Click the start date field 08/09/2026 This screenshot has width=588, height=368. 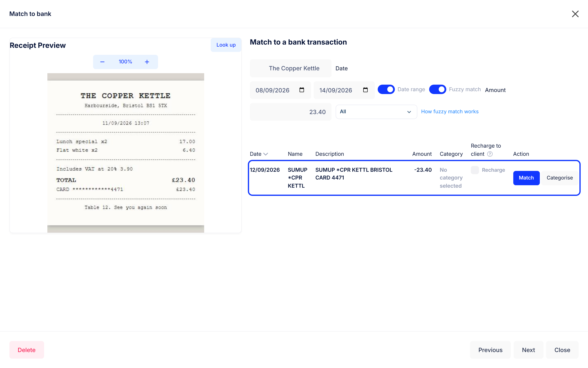point(280,90)
